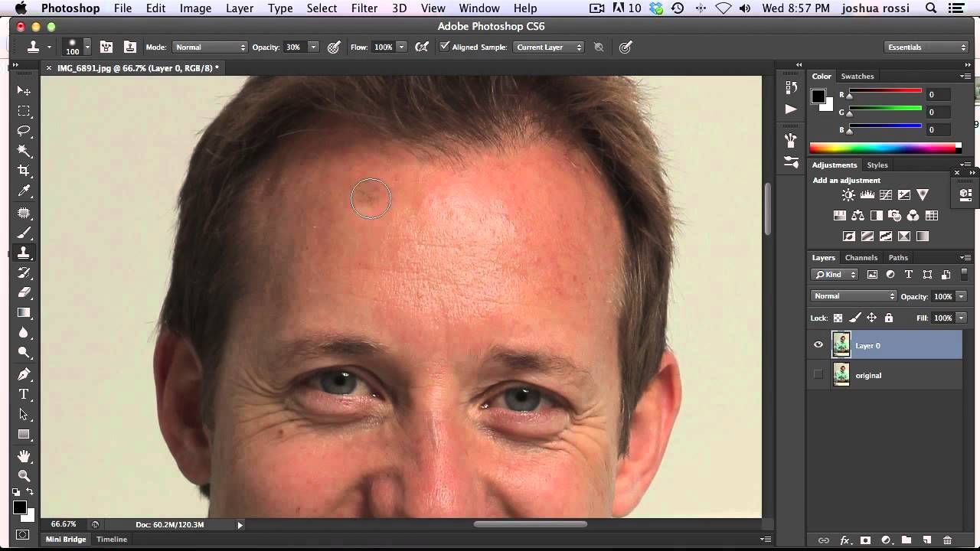Select the Hand tool
Screen dimensions: 980x551
24,456
